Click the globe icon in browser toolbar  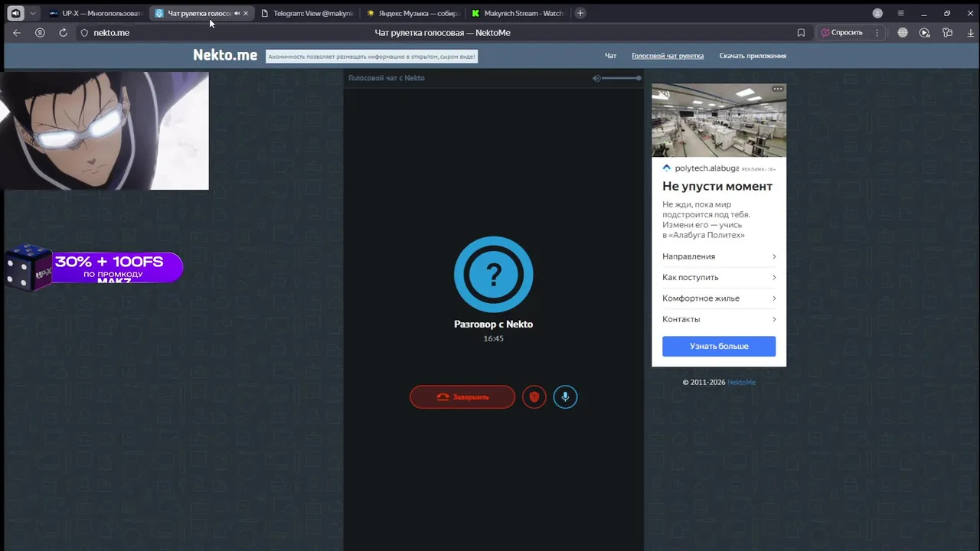click(903, 33)
